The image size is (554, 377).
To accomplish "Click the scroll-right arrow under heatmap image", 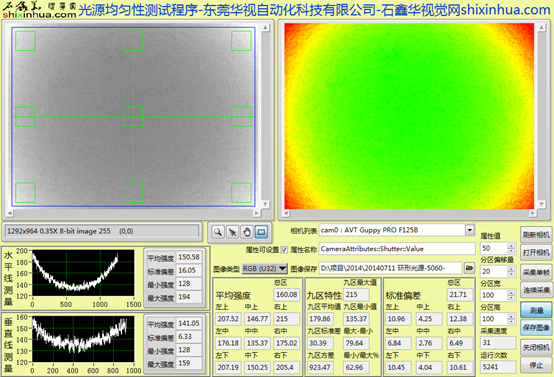I will 532,213.
